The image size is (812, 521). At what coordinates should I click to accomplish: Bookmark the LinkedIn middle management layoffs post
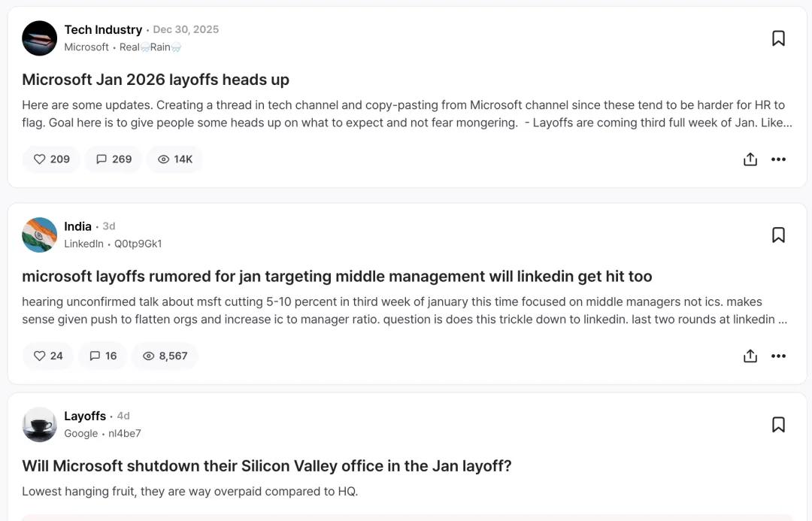(778, 235)
